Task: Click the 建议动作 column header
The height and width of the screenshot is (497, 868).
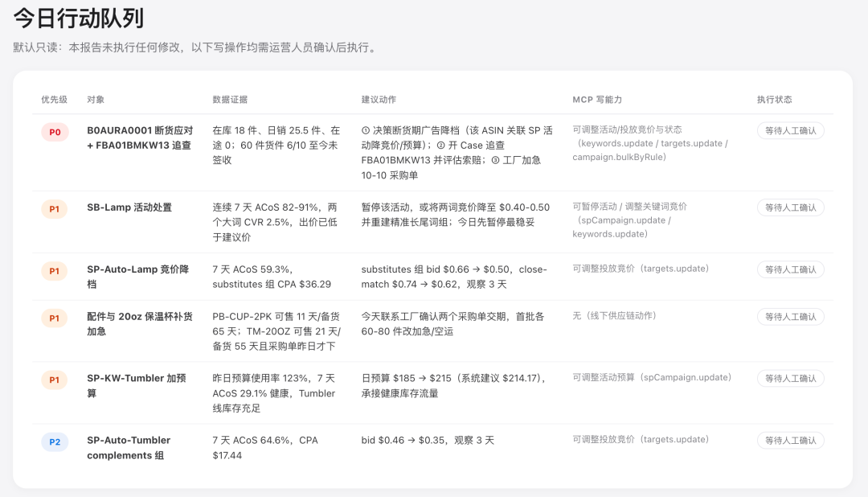Action: [379, 100]
